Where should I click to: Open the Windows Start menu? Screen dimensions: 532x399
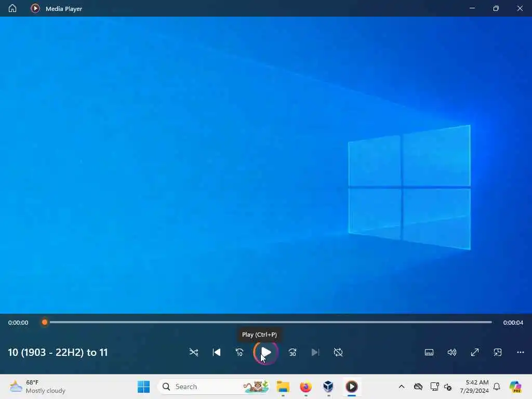(143, 387)
